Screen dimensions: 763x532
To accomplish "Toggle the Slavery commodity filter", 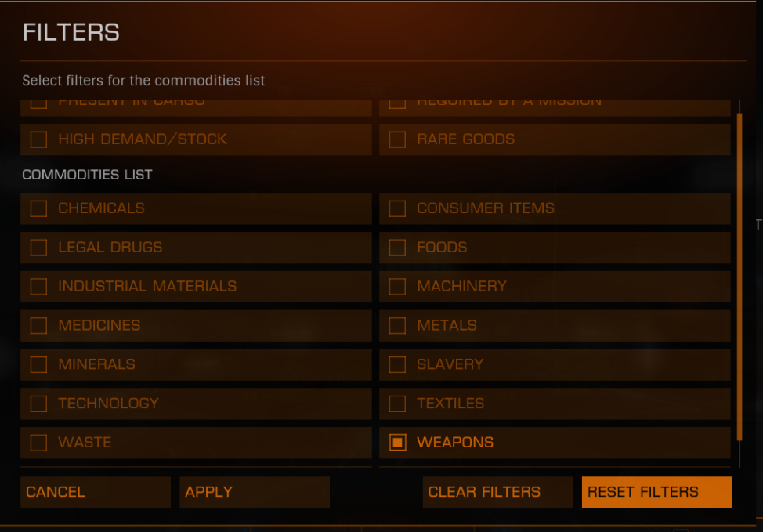I will point(397,364).
